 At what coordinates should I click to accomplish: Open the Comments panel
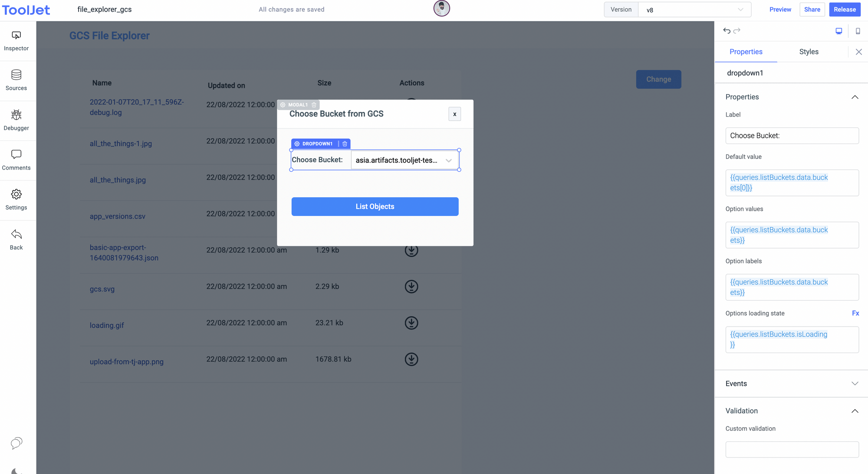[16, 160]
